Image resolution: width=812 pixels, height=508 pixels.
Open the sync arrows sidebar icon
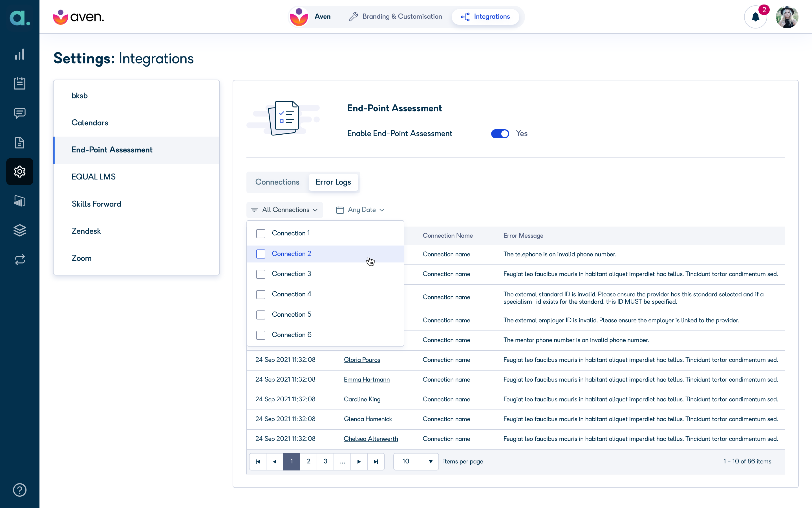[19, 259]
